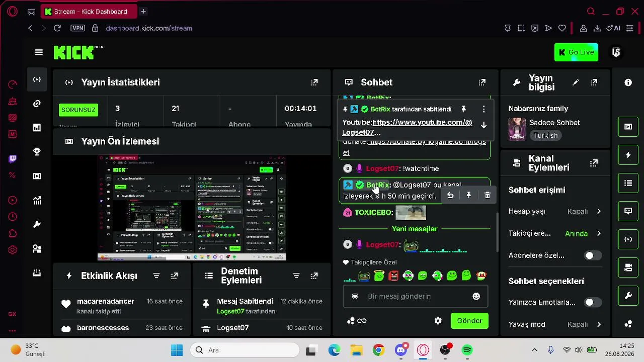Filter the Denetim Eylemleri list

point(296,276)
